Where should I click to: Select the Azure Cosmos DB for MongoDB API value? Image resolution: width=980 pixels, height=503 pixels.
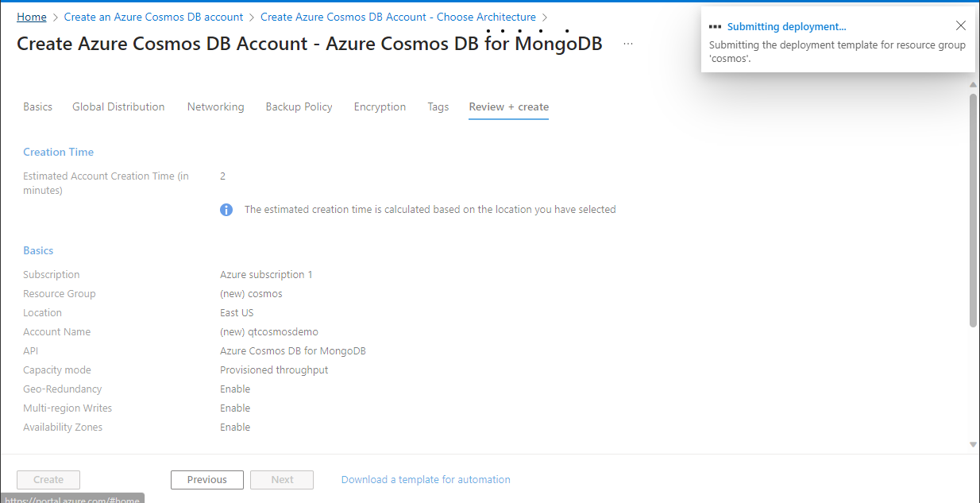click(x=293, y=350)
